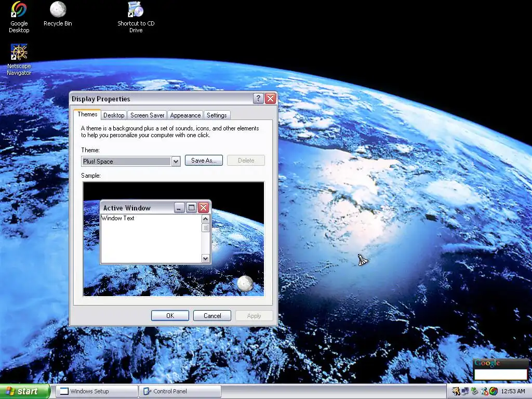Click the running-figure tray icon
Screen dimensions: 532x399
click(456, 392)
